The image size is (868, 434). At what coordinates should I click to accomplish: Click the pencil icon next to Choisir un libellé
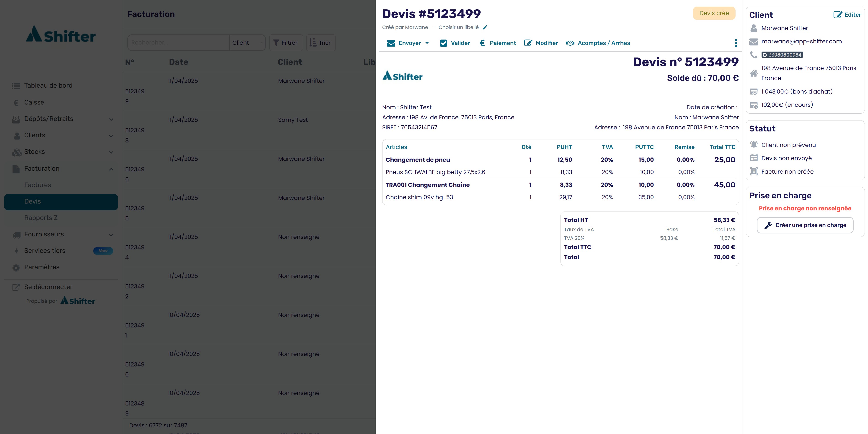[485, 27]
